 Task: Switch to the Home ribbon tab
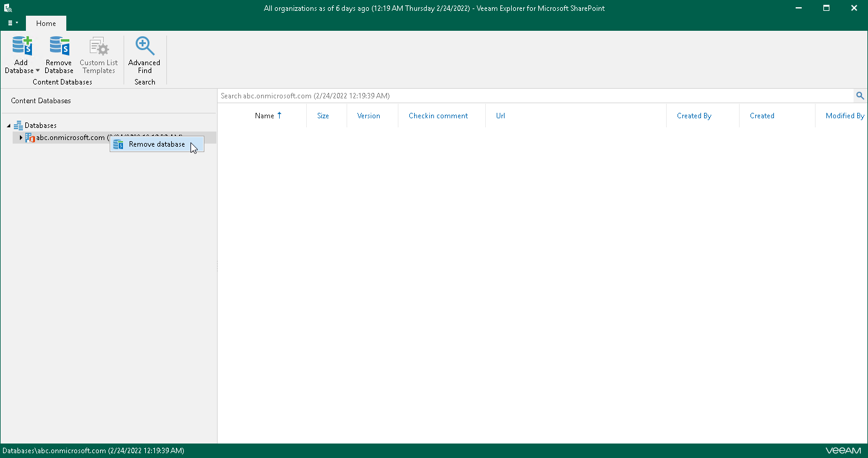(46, 24)
